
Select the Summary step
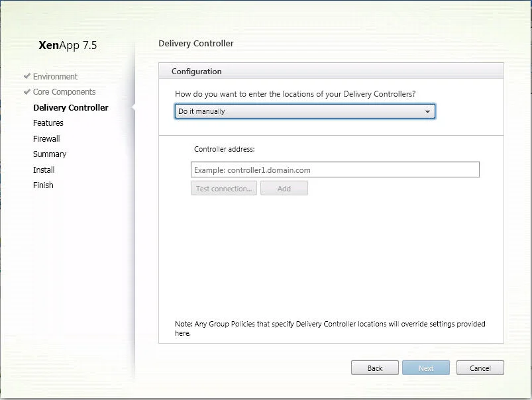(50, 154)
